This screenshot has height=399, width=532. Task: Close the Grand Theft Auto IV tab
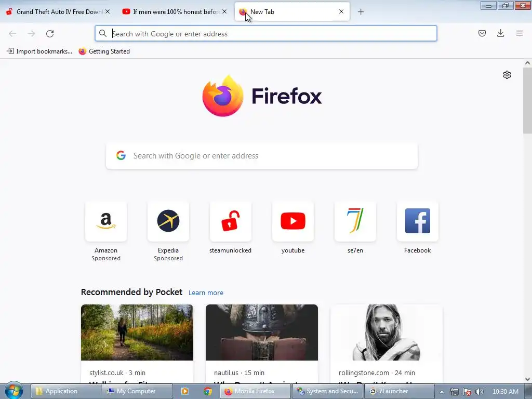[x=107, y=11]
